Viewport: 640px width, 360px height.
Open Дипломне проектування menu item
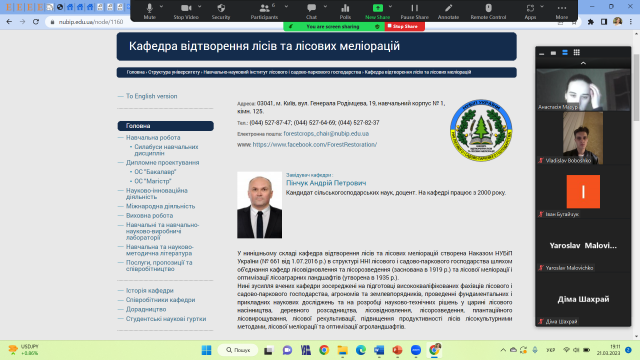point(162,162)
